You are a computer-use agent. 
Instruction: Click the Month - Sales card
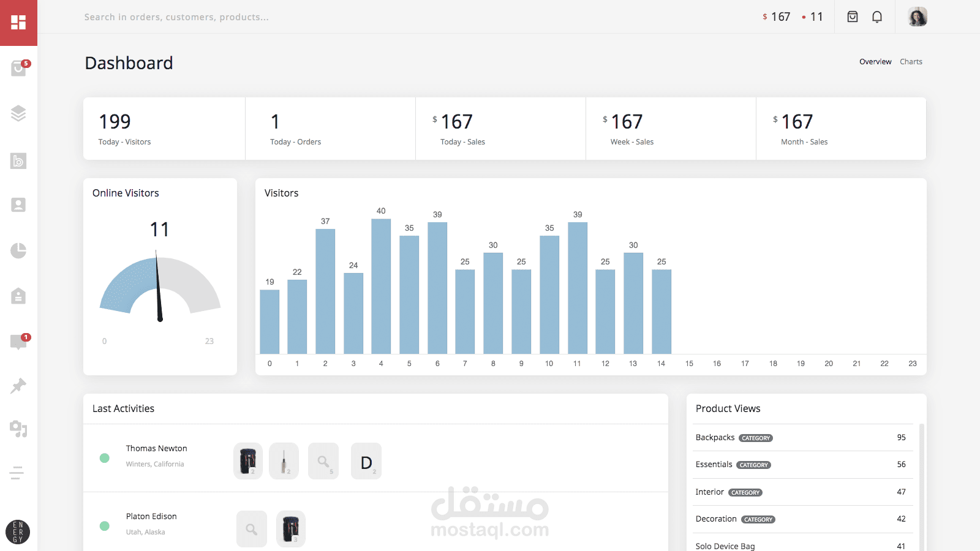pyautogui.click(x=841, y=129)
